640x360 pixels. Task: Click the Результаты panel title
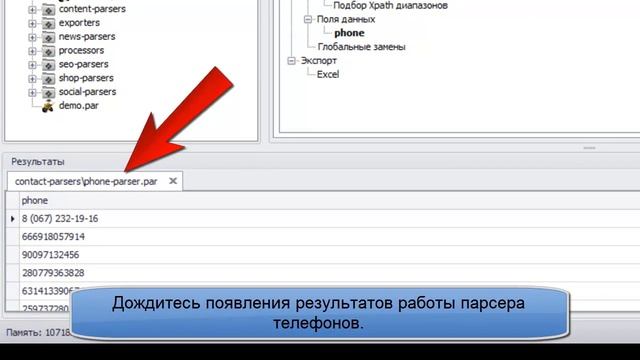38,162
